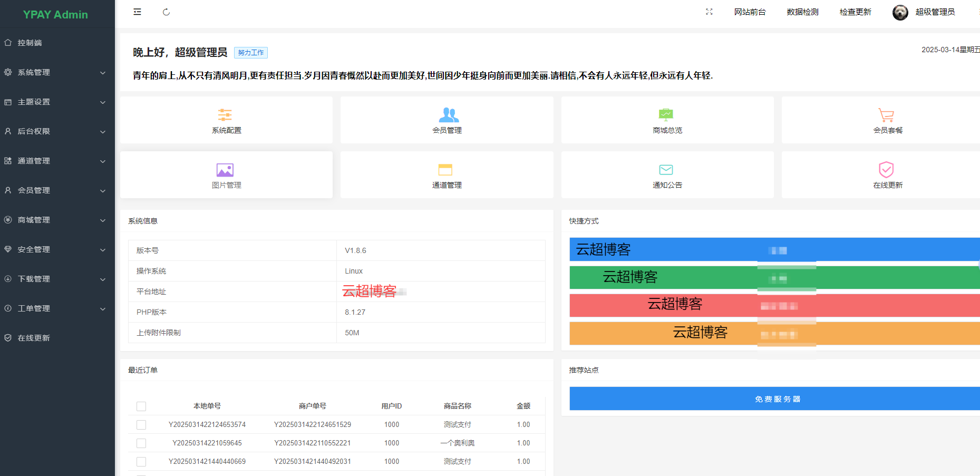Open the 系统配置 shortcut icon
The height and width of the screenshot is (476, 980).
(x=225, y=115)
